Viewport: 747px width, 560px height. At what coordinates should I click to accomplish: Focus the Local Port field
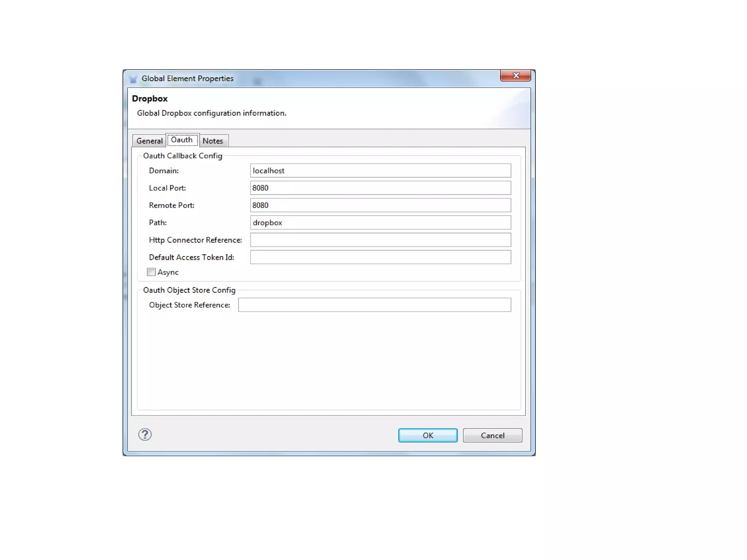(380, 188)
